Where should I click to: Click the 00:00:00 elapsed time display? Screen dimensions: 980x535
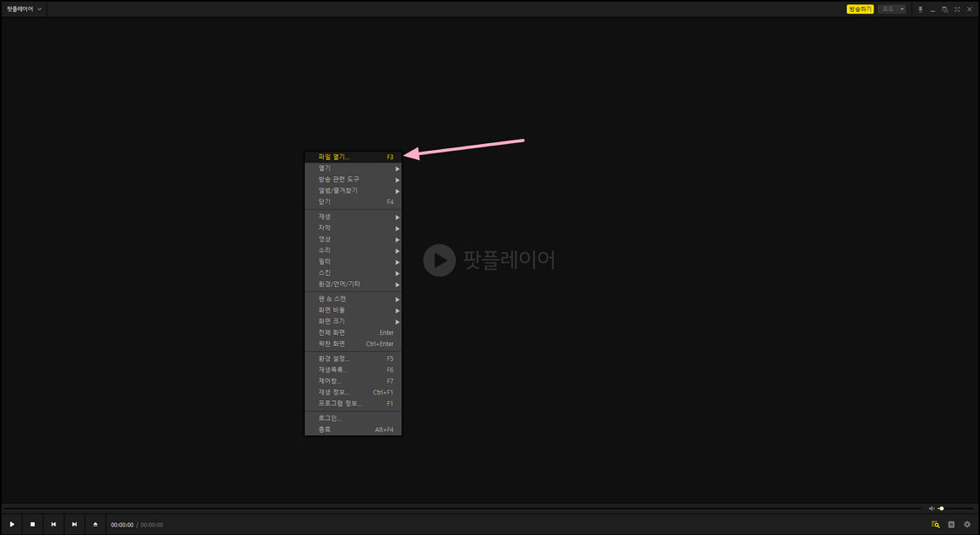pos(122,525)
